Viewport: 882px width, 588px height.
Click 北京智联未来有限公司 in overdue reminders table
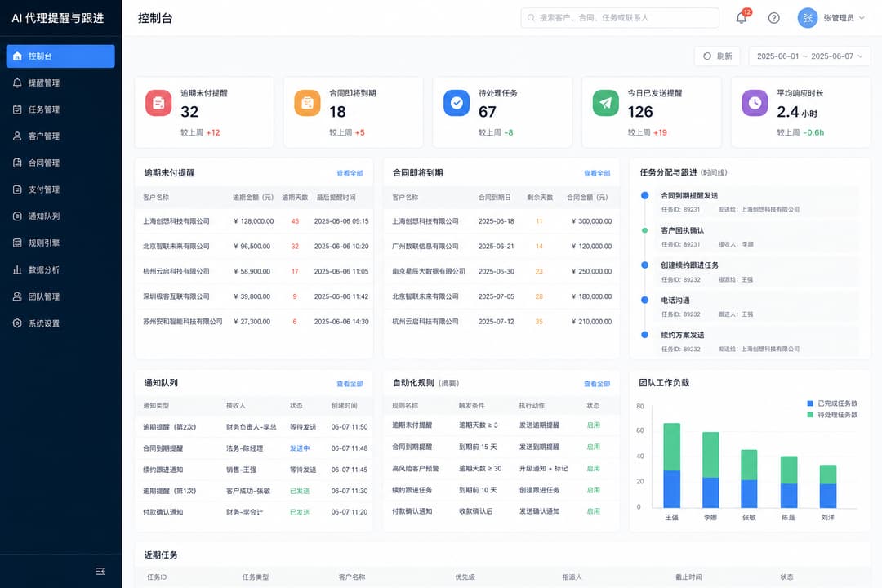pos(176,247)
